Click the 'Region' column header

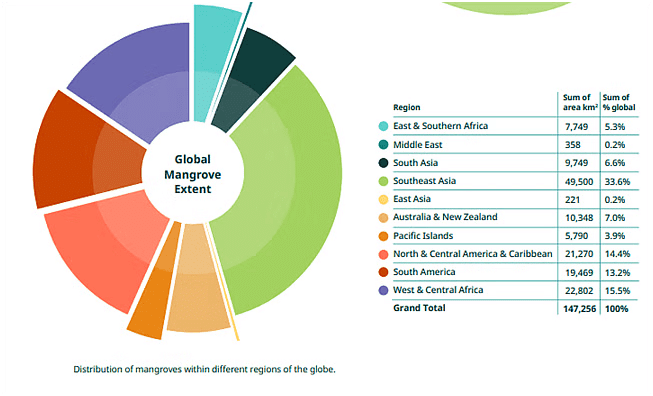click(406, 107)
